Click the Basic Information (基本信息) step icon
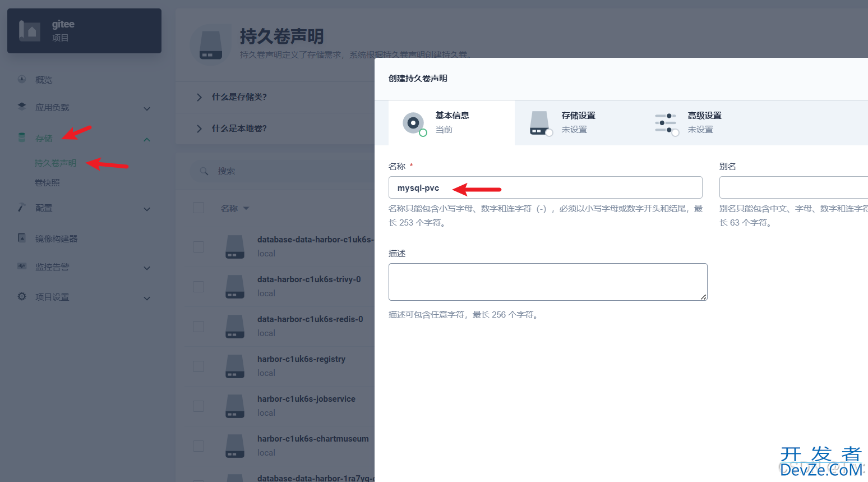 (414, 123)
